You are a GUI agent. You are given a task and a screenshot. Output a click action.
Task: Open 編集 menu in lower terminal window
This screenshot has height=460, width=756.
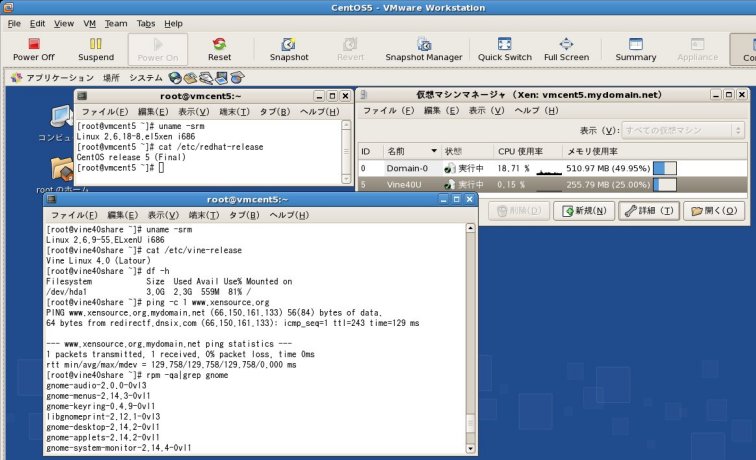[x=122, y=215]
